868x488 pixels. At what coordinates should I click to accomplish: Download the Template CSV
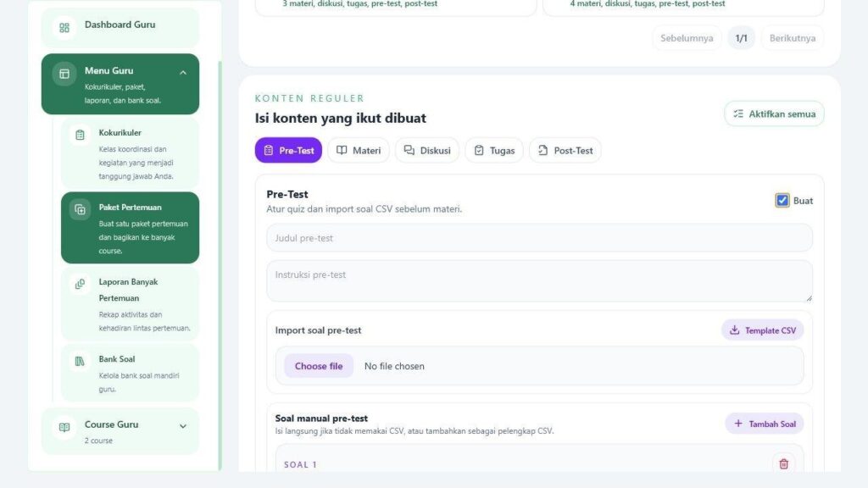[x=762, y=330]
